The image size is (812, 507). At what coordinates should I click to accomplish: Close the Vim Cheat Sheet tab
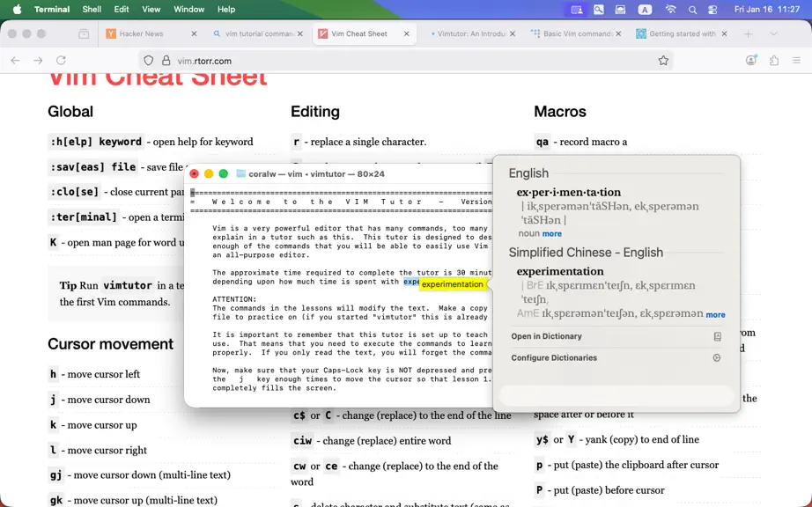[x=407, y=33]
